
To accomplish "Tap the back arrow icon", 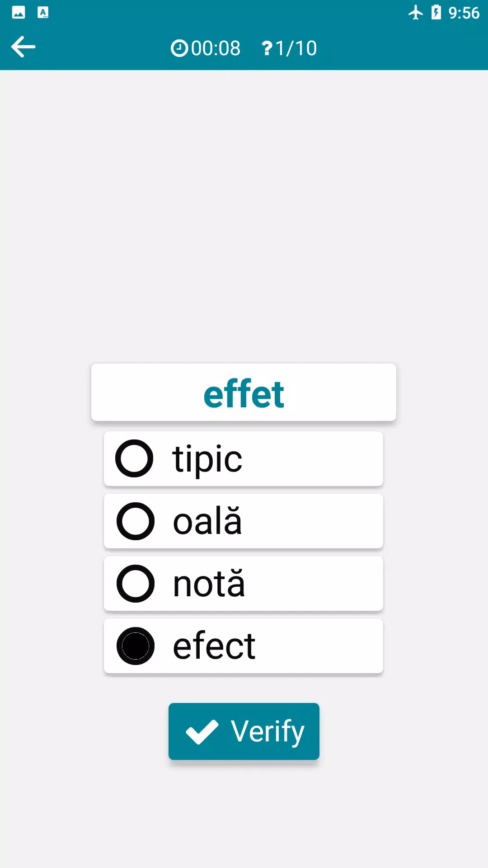I will [x=23, y=47].
